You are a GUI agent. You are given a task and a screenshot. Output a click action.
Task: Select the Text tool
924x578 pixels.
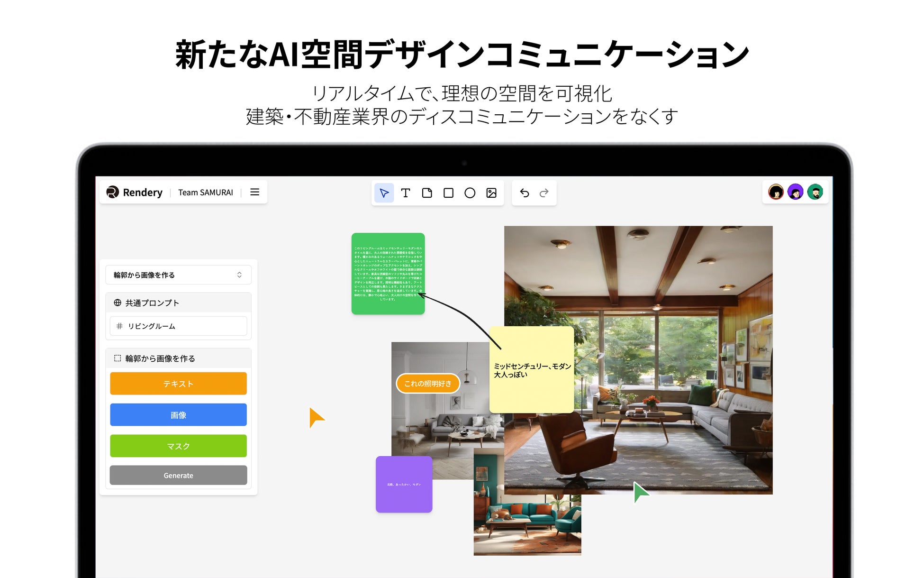pos(406,193)
